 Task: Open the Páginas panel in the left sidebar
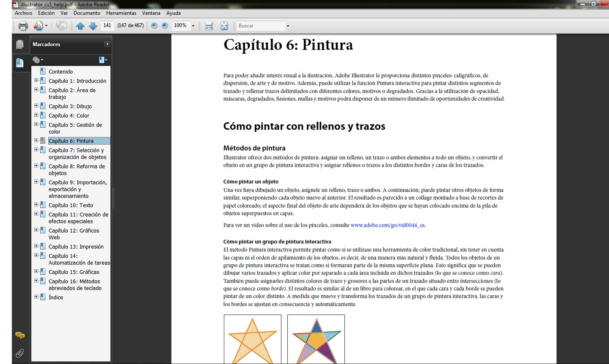point(20,44)
